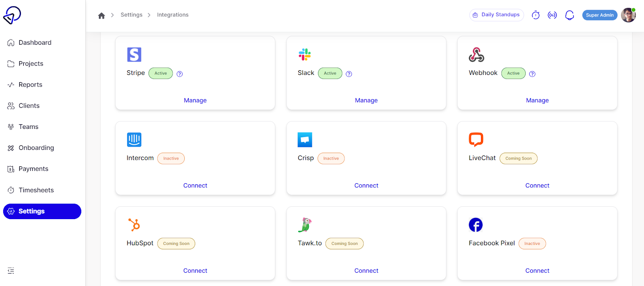644x286 pixels.
Task: Manage the Stripe integration
Action: pyautogui.click(x=195, y=100)
